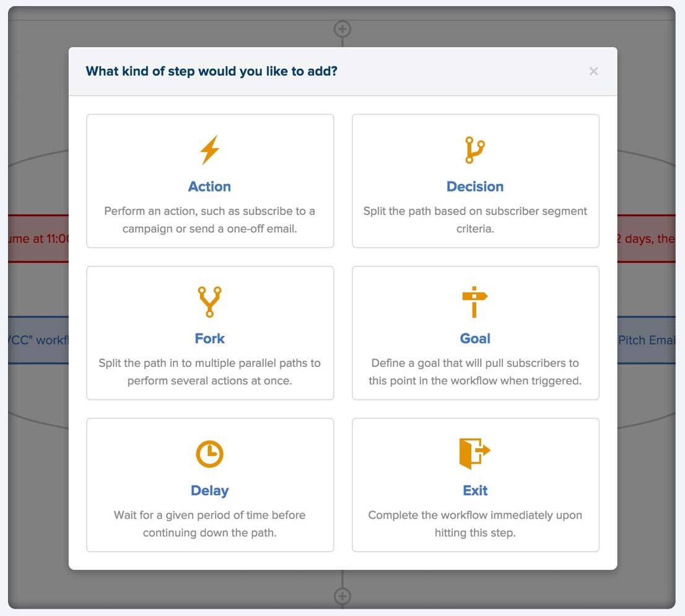This screenshot has width=685, height=616.
Task: Choose the Decision heading link
Action: tap(475, 187)
